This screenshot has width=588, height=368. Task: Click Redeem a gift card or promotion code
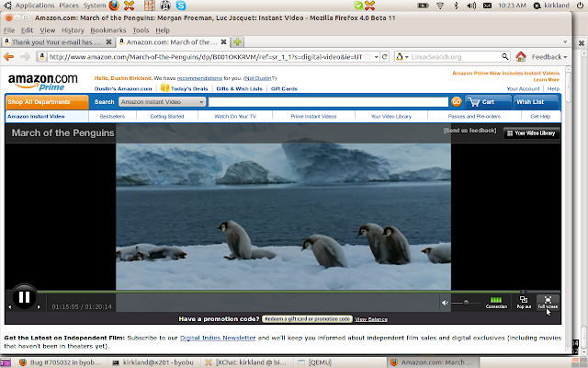(307, 319)
